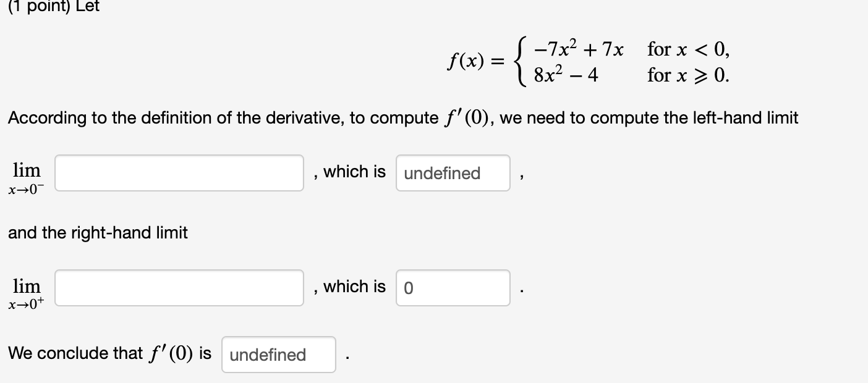Click the word 'undefined' after the left-hand limit

(x=441, y=174)
